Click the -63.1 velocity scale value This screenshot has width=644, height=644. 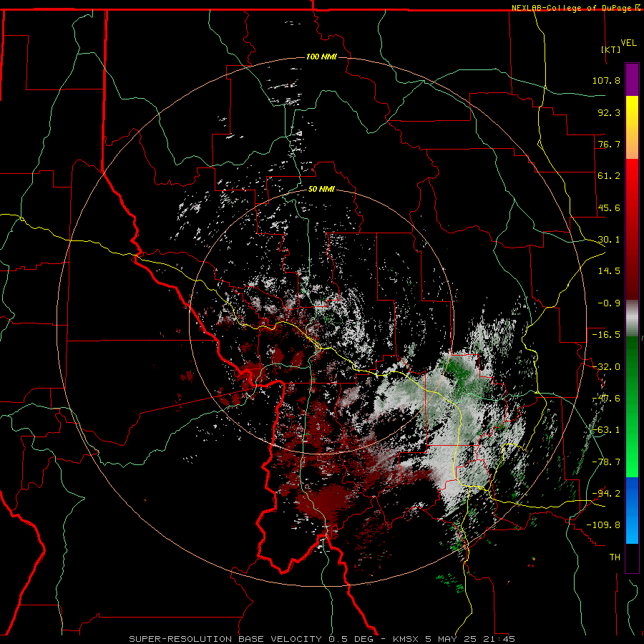click(606, 430)
